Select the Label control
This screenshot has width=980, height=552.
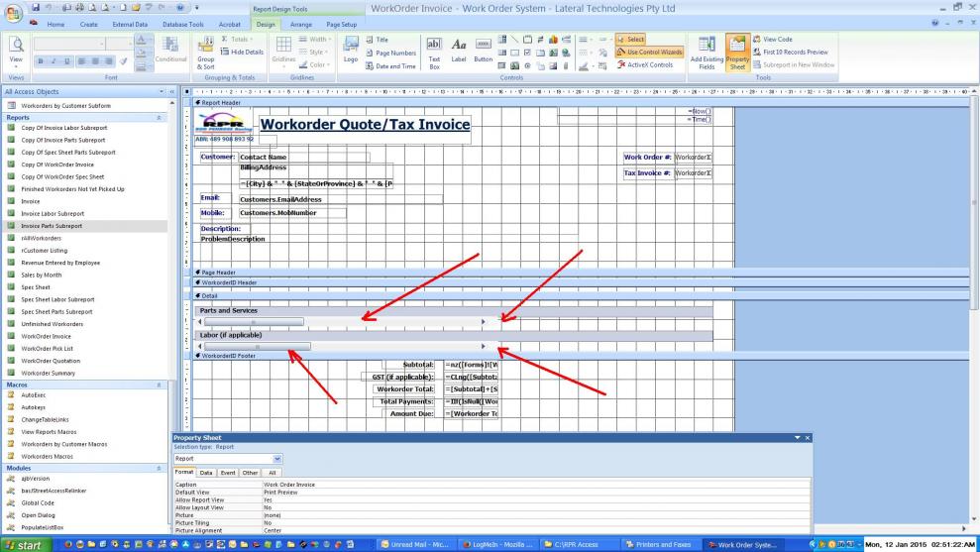pyautogui.click(x=459, y=50)
